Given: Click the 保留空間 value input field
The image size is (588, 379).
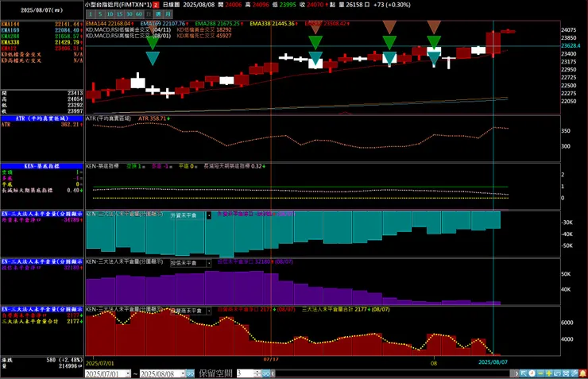Looking at the screenshot, I should [245, 373].
